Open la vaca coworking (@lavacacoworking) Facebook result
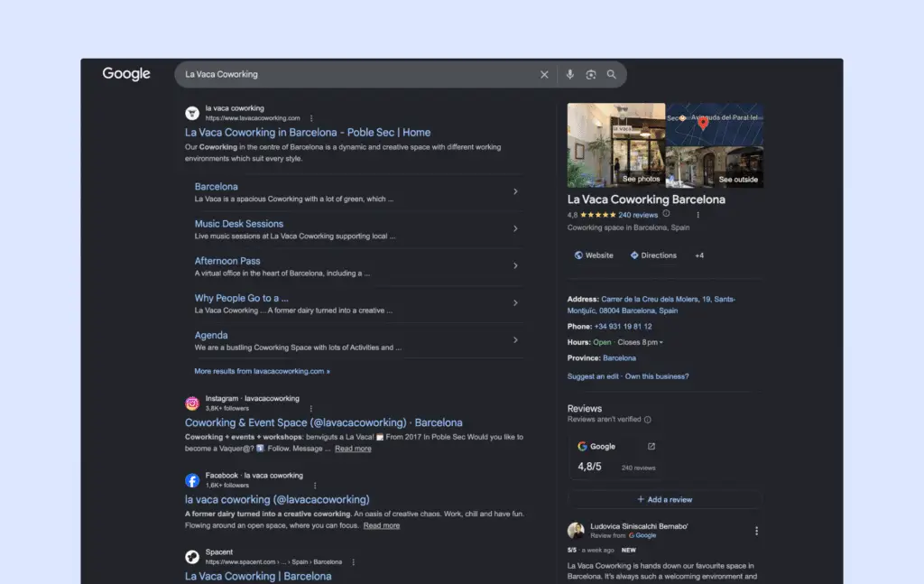The width and height of the screenshot is (924, 584). pos(277,500)
